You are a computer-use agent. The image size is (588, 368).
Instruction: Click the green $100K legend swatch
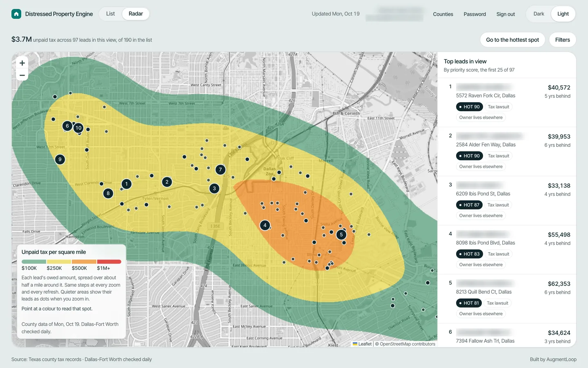[x=34, y=262]
